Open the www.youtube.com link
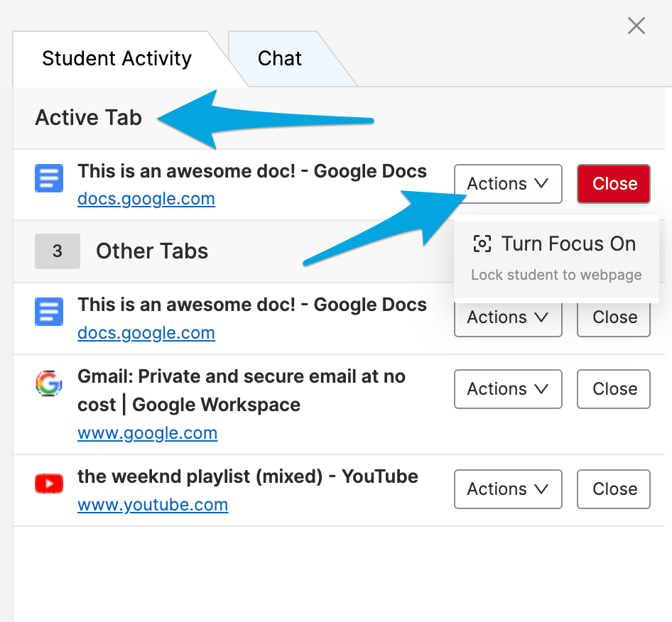This screenshot has height=622, width=672. pyautogui.click(x=153, y=505)
